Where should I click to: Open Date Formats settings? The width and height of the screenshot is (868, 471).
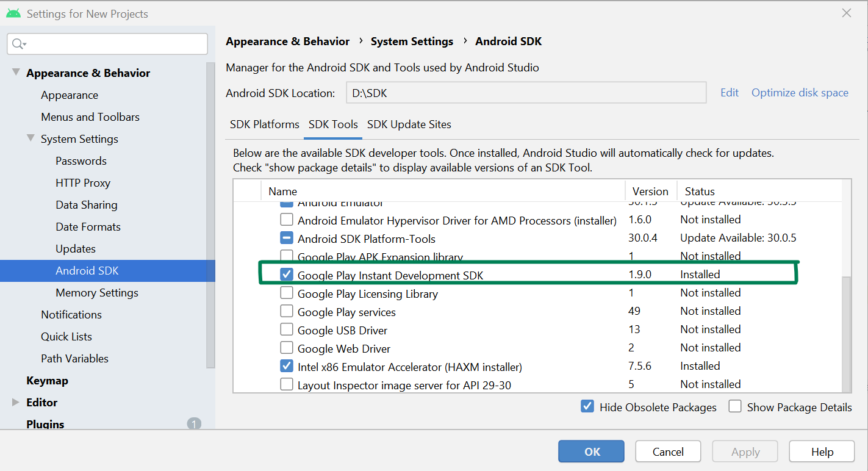click(x=88, y=227)
